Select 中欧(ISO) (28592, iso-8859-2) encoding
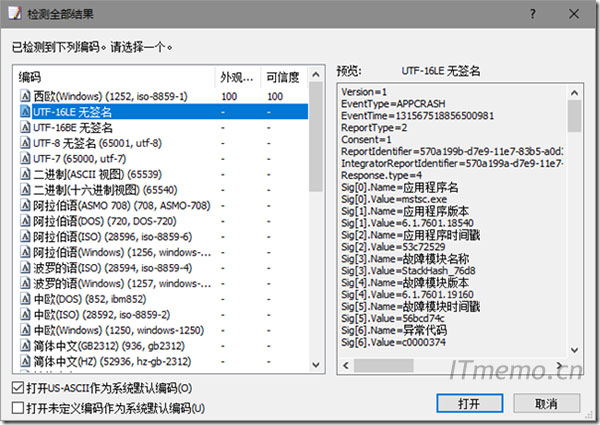Screen dimensions: 600x425 (x=101, y=315)
